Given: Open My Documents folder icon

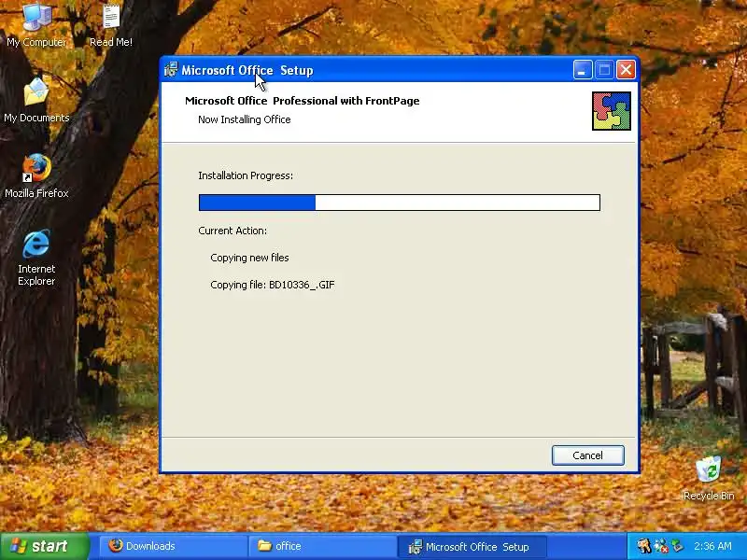Looking at the screenshot, I should point(36,100).
